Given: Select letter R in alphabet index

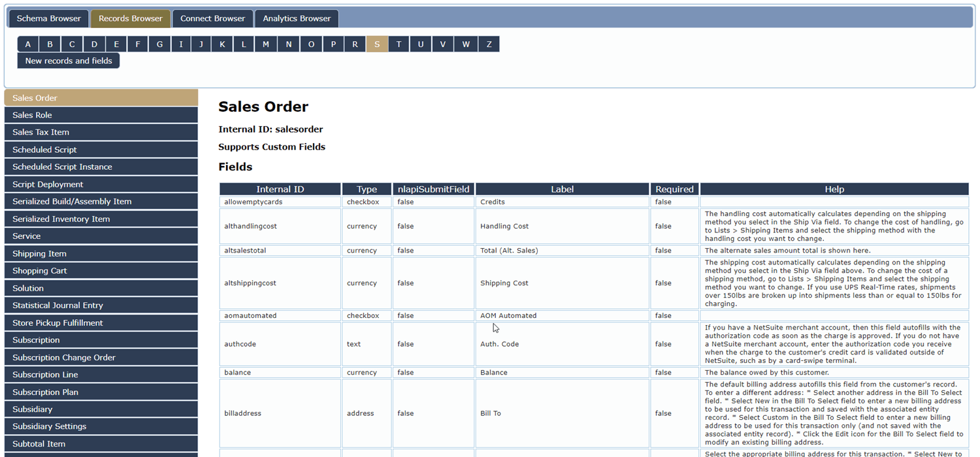Looking at the screenshot, I should tap(355, 44).
